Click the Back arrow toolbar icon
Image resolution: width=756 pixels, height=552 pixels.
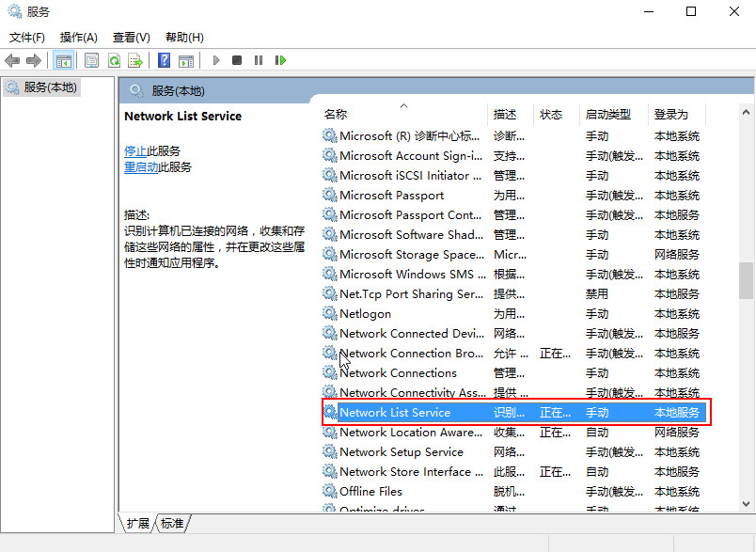(x=12, y=60)
